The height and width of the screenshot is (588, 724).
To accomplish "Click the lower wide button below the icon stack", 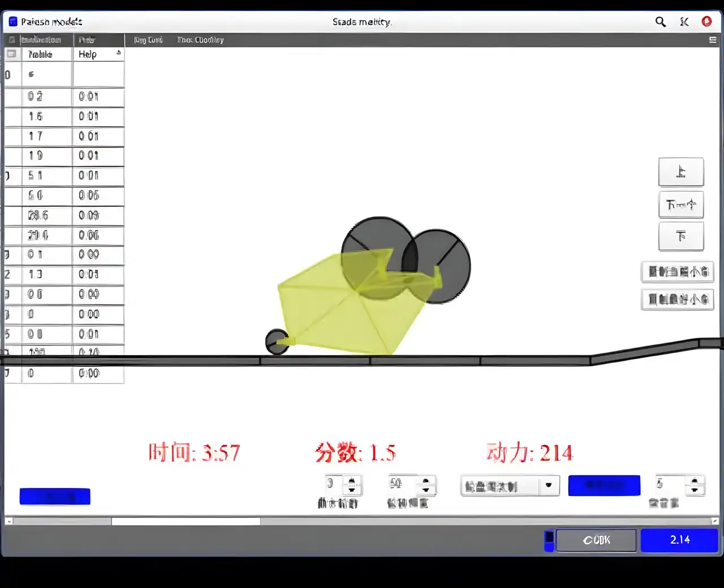I will click(678, 299).
